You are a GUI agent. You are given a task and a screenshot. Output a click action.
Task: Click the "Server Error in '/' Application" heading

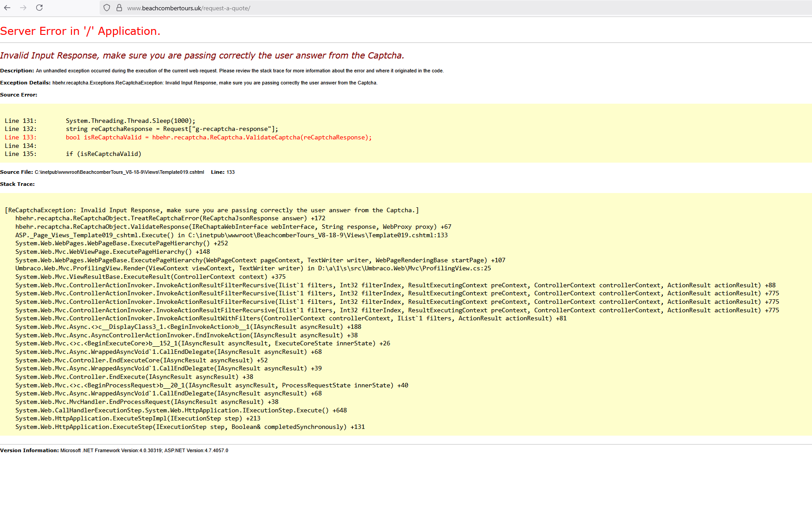pyautogui.click(x=80, y=31)
